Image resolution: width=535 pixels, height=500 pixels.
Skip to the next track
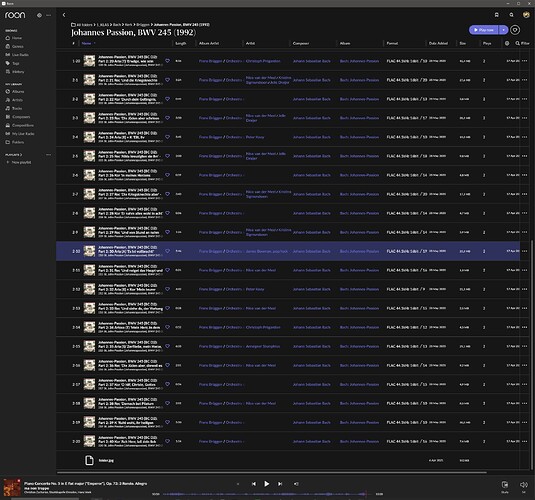click(280, 484)
